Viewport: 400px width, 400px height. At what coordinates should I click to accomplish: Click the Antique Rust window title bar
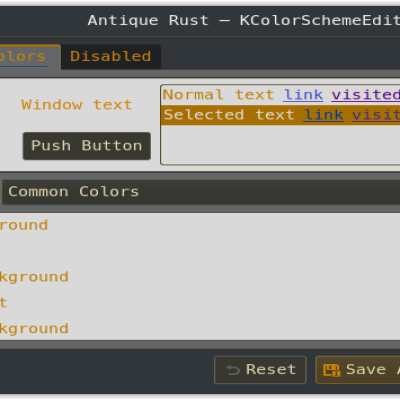[x=200, y=21]
